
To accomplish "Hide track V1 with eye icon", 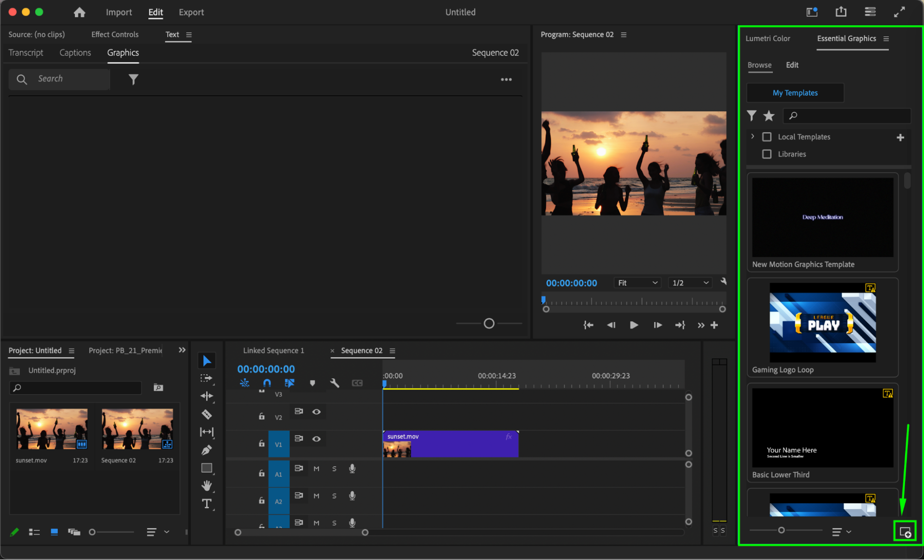I will pyautogui.click(x=317, y=439).
